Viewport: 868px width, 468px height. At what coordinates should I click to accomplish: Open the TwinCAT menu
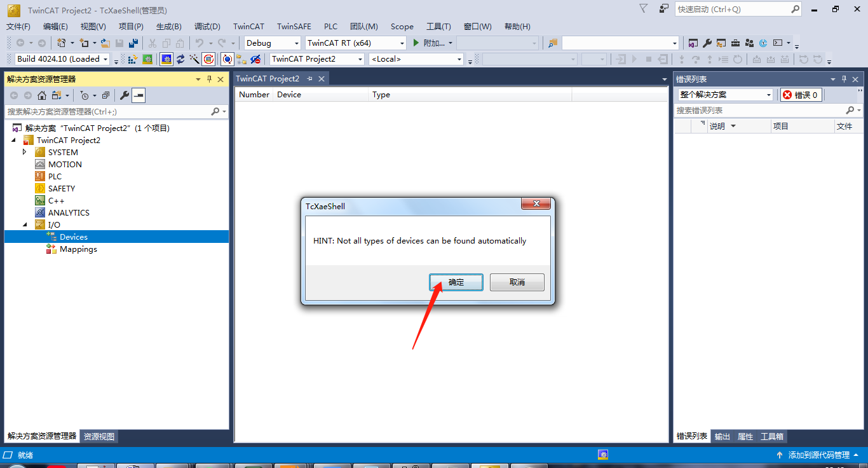tap(248, 26)
